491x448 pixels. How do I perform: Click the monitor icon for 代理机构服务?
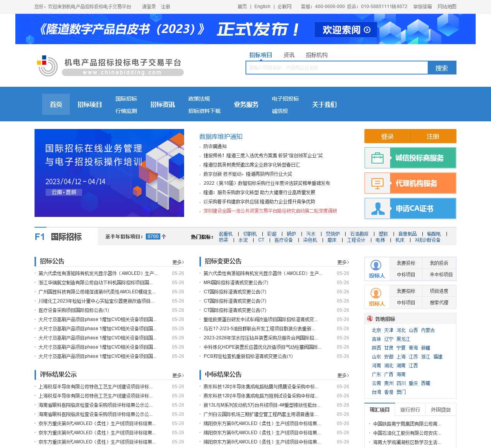[377, 183]
